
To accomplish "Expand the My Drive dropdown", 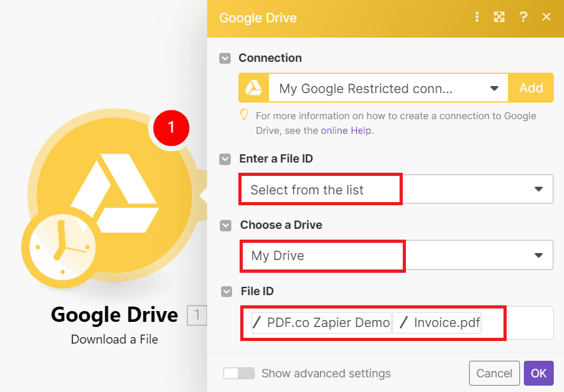I will pyautogui.click(x=539, y=256).
